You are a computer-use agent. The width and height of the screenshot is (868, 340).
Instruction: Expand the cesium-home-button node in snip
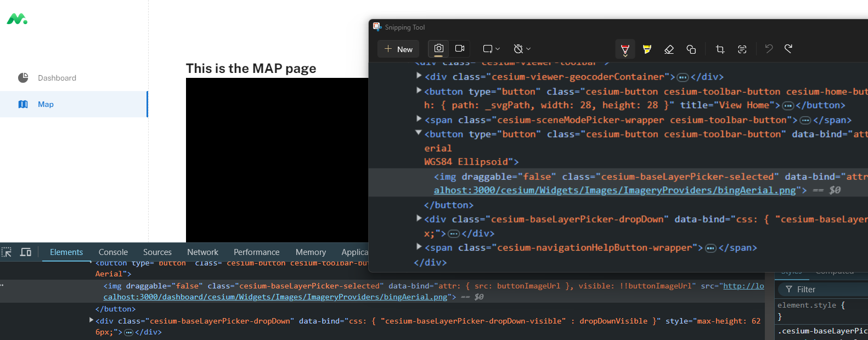[x=419, y=90]
